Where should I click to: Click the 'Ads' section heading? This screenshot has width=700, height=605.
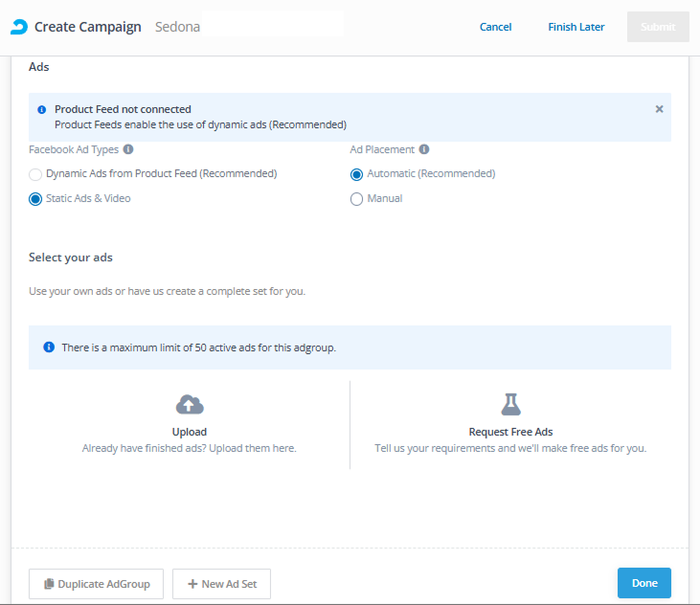point(39,67)
